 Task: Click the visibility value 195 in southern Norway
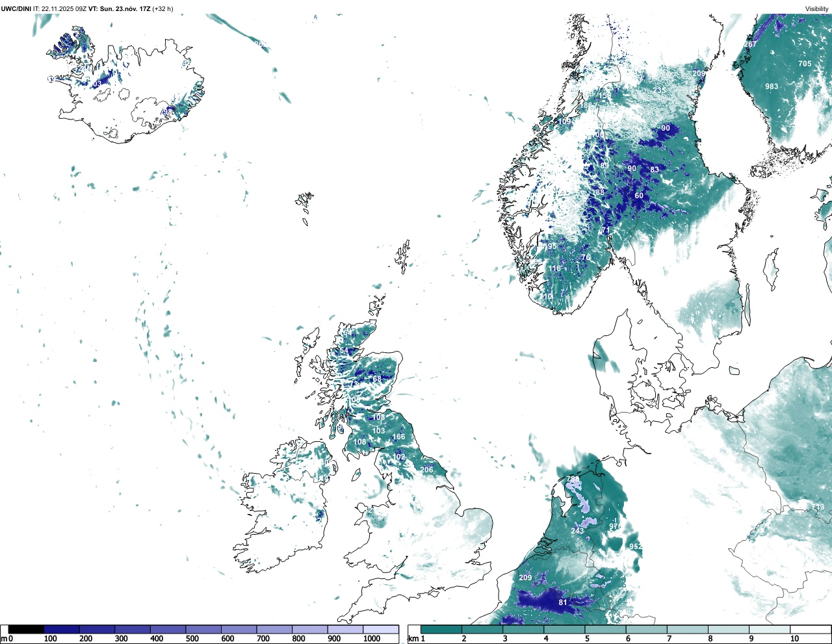pyautogui.click(x=550, y=246)
